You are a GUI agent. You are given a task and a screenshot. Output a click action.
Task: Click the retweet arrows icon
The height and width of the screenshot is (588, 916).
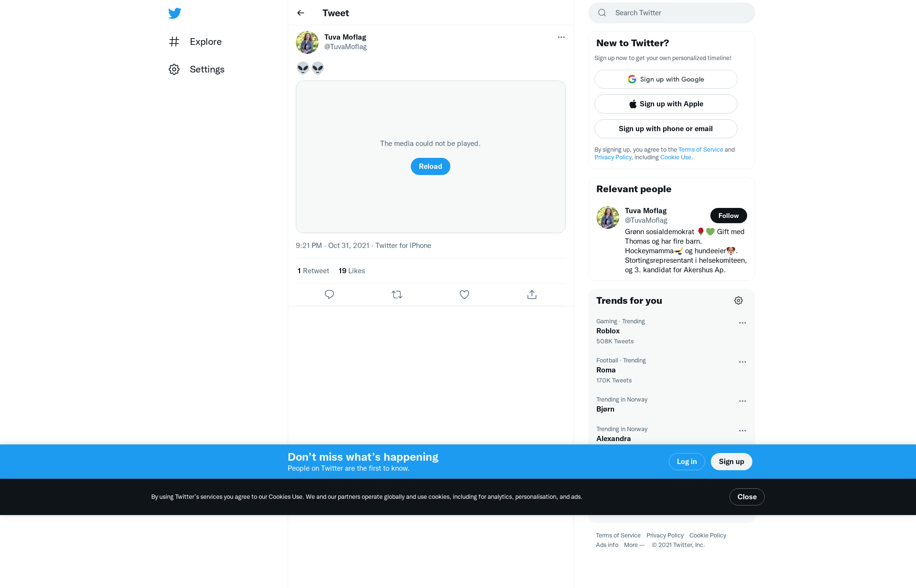[x=397, y=295]
